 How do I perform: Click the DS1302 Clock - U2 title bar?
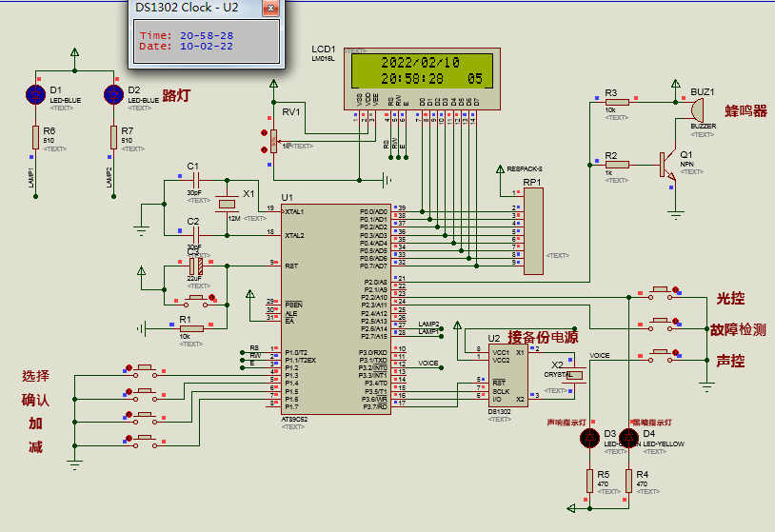coord(198,8)
